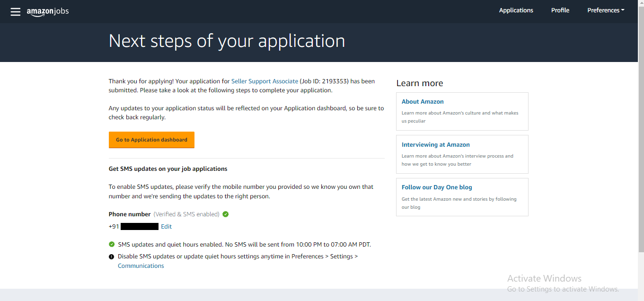This screenshot has width=644, height=301.
Task: Click 'Get SMS updates on your job applications' text
Action: pos(168,169)
